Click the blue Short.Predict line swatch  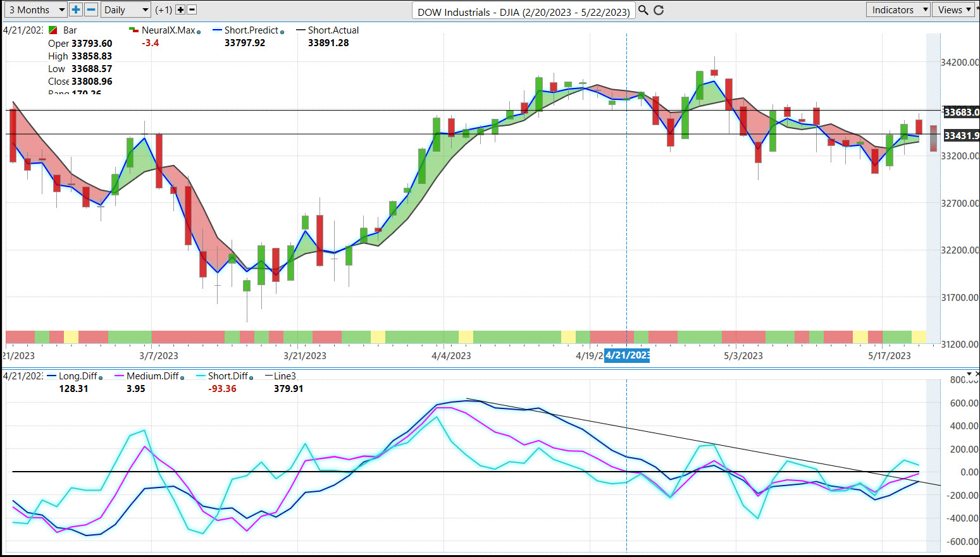(x=217, y=30)
